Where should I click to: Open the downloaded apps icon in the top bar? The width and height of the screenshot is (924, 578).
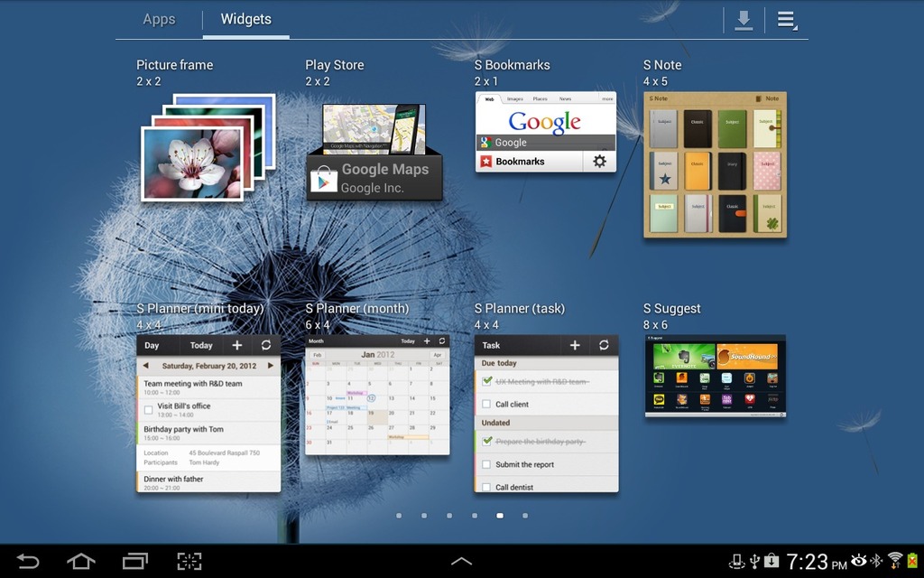(744, 21)
